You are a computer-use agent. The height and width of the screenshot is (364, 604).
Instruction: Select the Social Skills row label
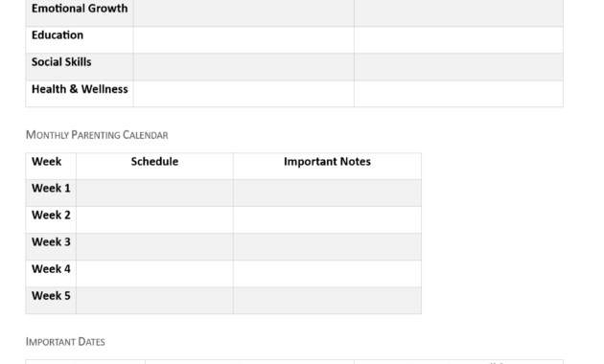(61, 62)
